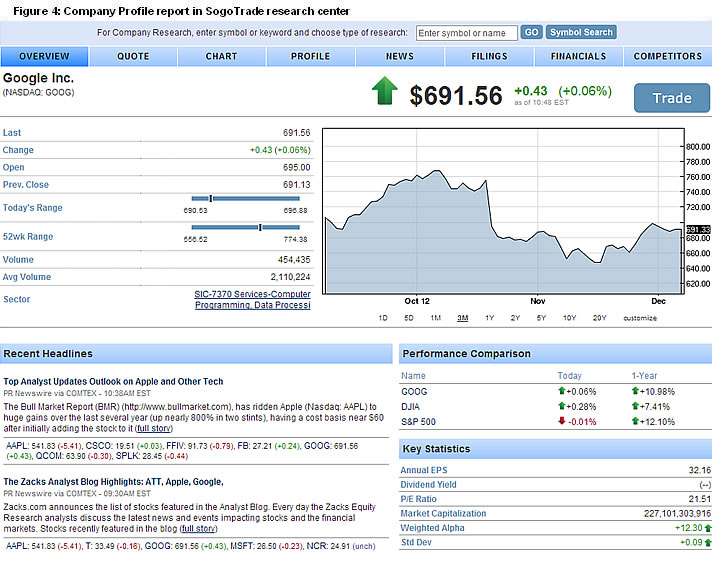Select the 3M chart range
Viewport: 713px width, 568px height.
[462, 318]
